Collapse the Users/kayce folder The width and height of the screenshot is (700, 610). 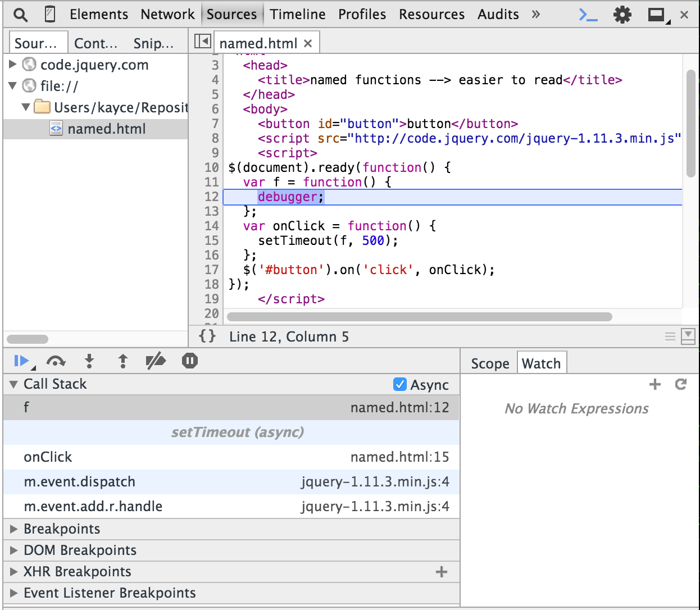pyautogui.click(x=25, y=107)
